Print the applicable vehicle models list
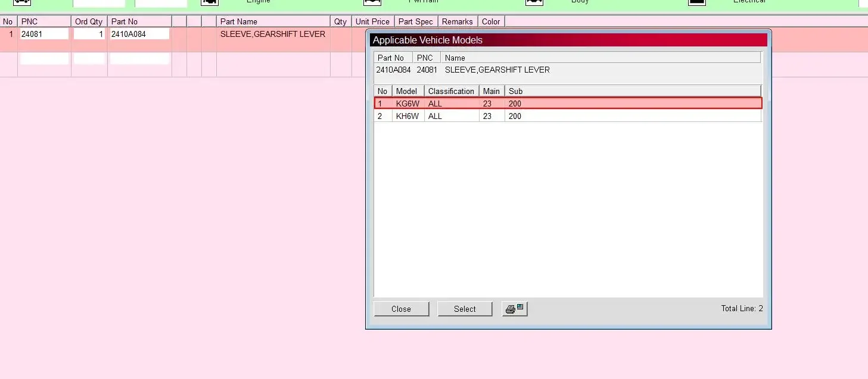868x379 pixels. (515, 309)
